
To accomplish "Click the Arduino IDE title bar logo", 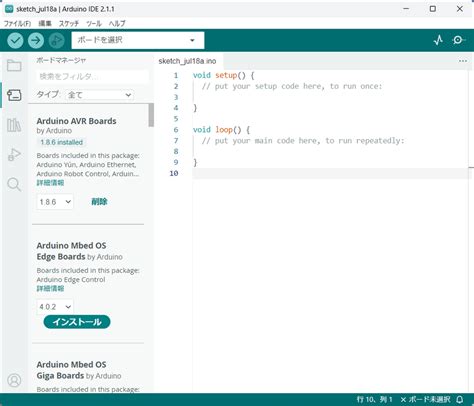I will tap(9, 9).
